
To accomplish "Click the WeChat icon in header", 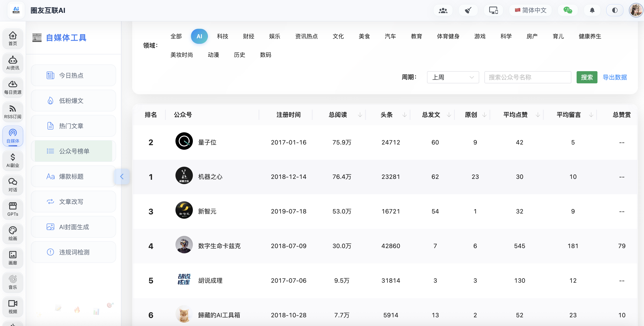I will pos(568,10).
